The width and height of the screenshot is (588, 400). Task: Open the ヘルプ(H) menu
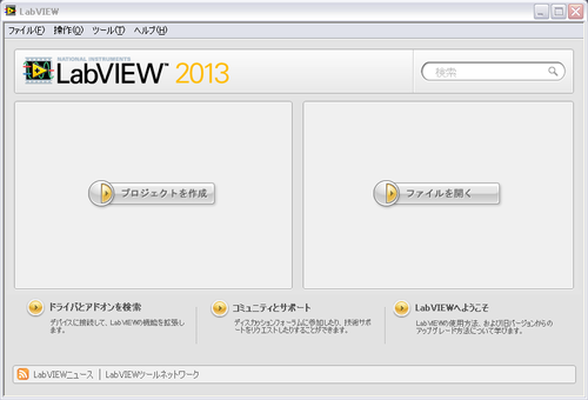[150, 30]
